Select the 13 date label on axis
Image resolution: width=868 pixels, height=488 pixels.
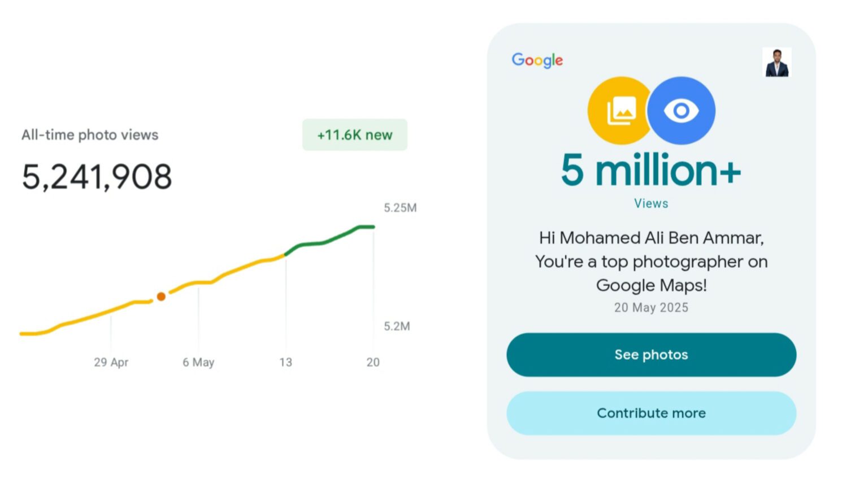tap(286, 362)
